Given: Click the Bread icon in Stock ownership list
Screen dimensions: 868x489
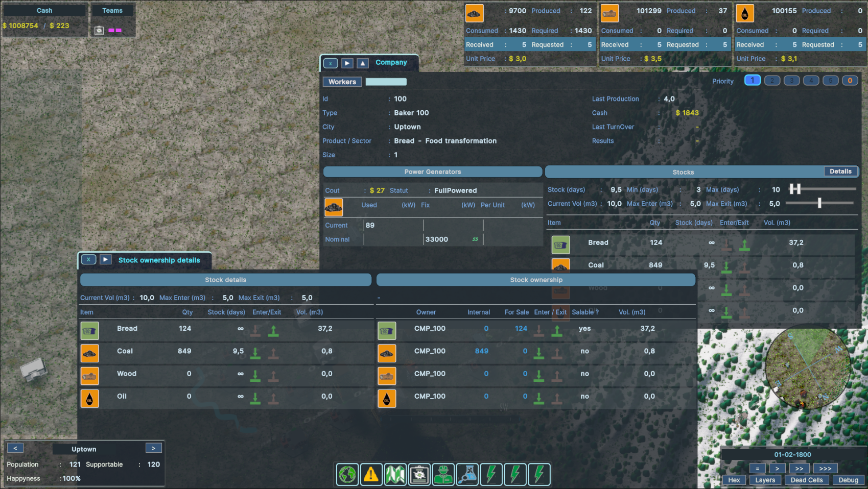Looking at the screenshot, I should tap(387, 331).
